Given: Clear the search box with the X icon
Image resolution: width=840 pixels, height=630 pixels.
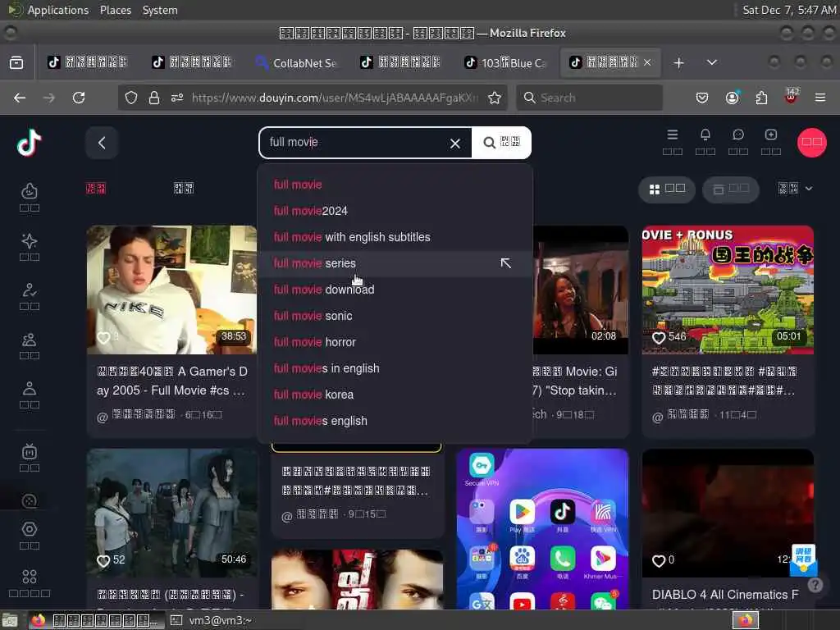Looking at the screenshot, I should point(454,143).
